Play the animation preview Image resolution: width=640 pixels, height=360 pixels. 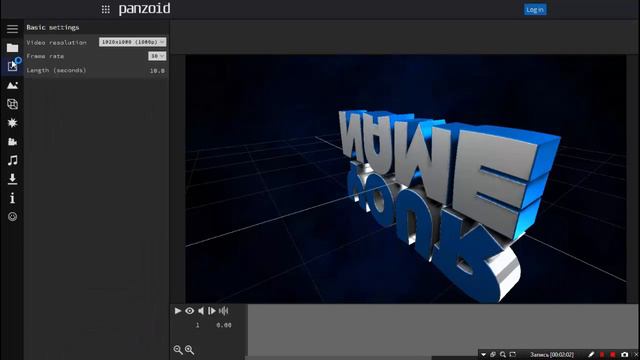(178, 311)
